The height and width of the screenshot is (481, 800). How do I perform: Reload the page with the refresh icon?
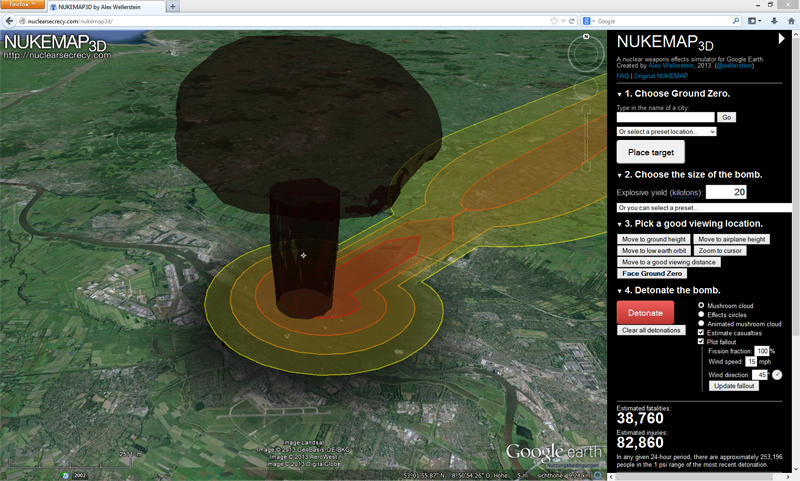pyautogui.click(x=572, y=21)
